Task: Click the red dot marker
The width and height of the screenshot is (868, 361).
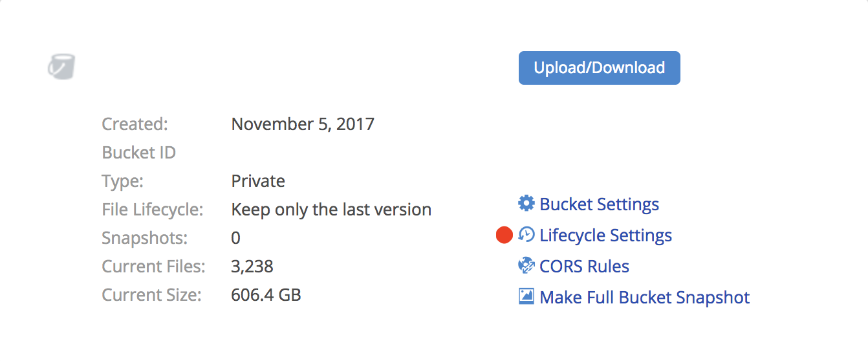Action: [x=504, y=235]
